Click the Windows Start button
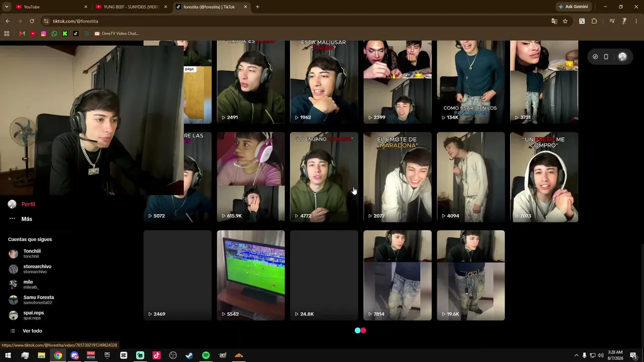Image resolution: width=644 pixels, height=362 pixels. tap(8, 355)
